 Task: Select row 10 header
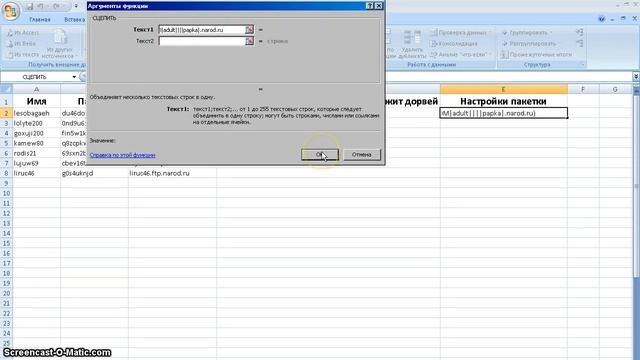click(x=6, y=193)
